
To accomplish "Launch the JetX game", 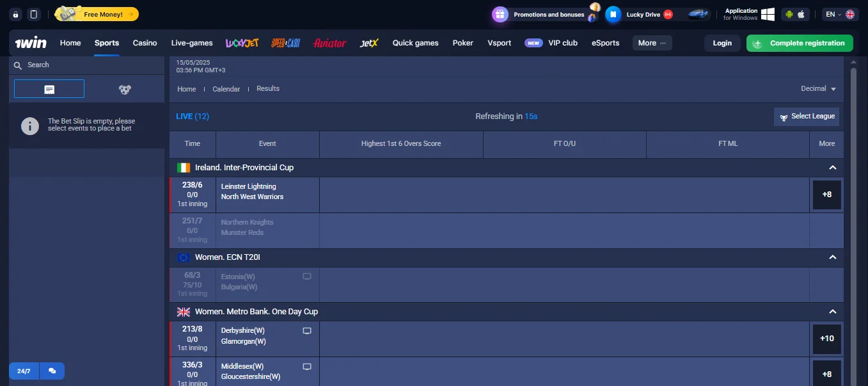I will click(369, 43).
